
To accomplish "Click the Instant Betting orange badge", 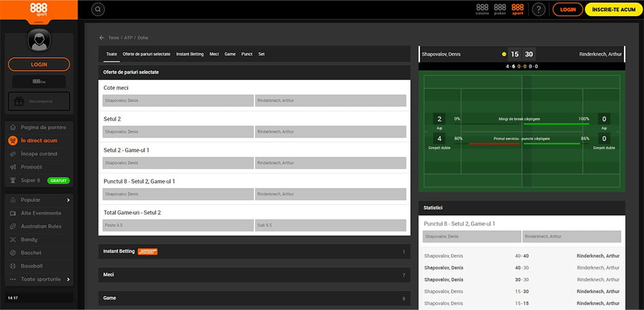I will [148, 251].
